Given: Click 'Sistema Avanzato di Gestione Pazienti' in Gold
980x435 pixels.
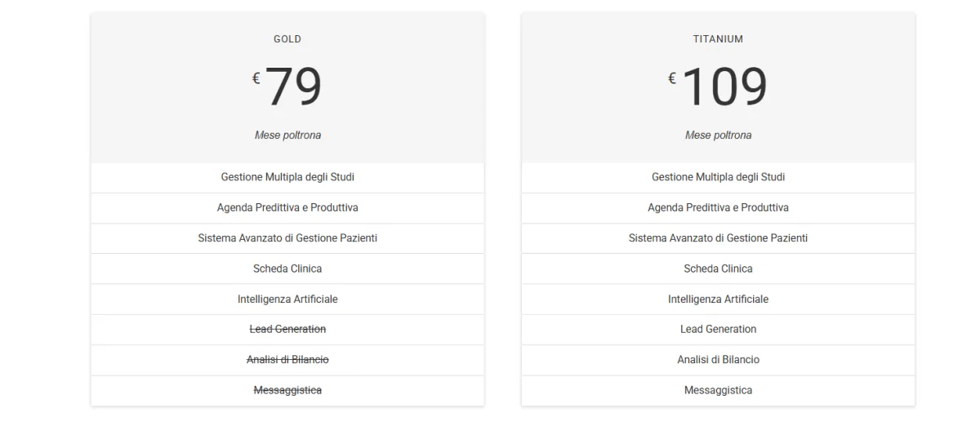Looking at the screenshot, I should click(x=287, y=238).
